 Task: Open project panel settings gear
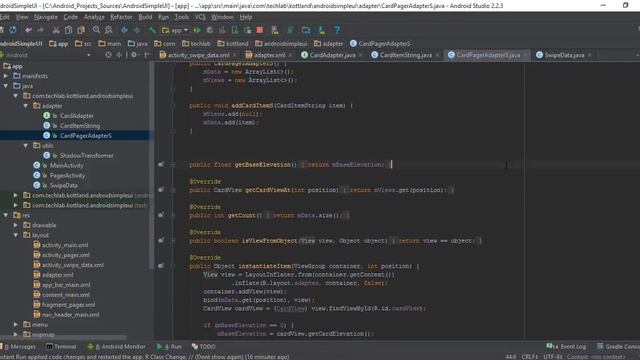coord(133,55)
